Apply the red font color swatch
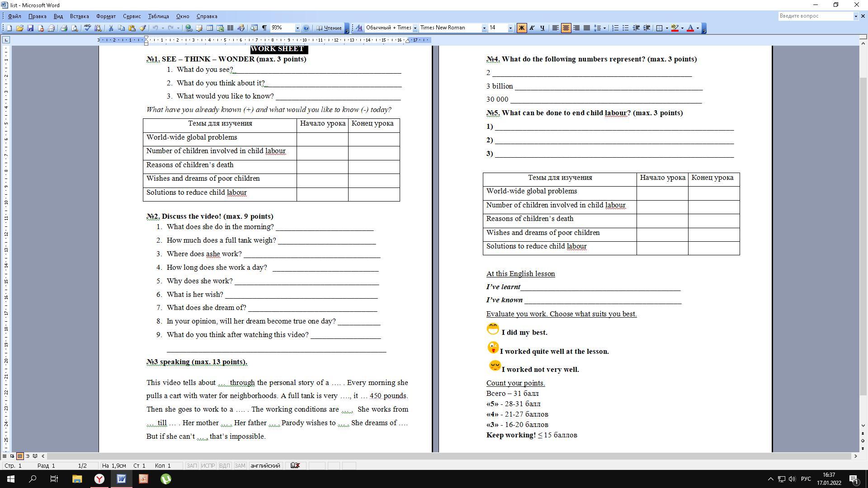The height and width of the screenshot is (488, 868). (690, 28)
